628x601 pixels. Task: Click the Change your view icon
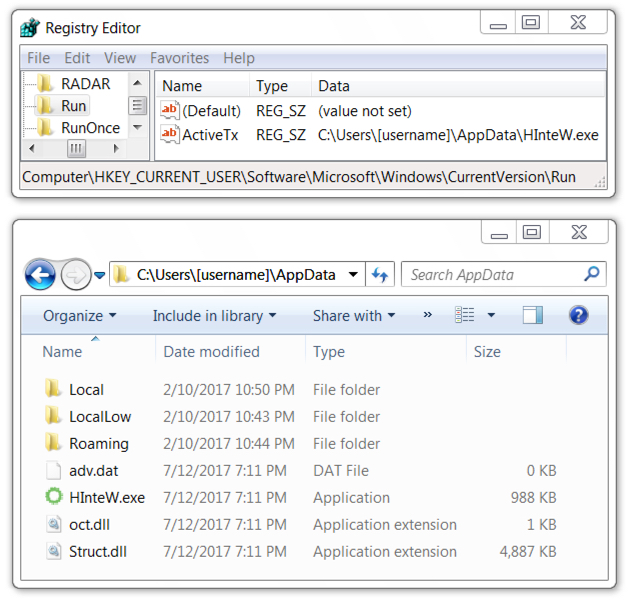pos(465,315)
